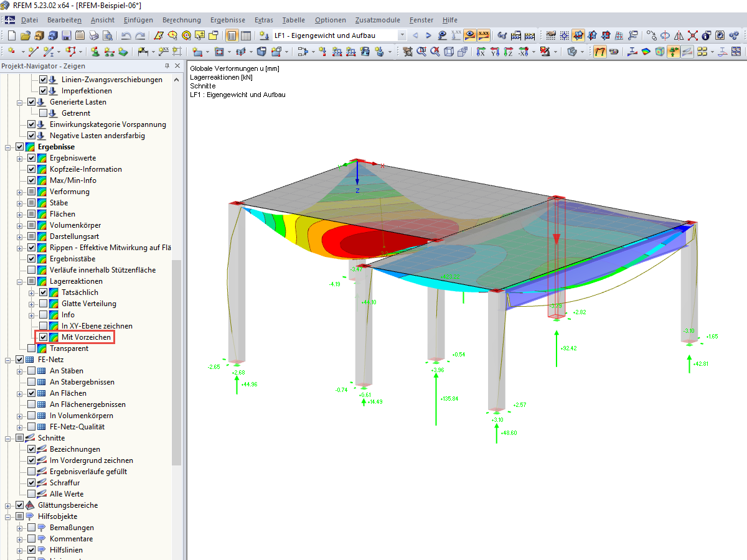Expand the Volumenkörper tree node

(x=20, y=225)
